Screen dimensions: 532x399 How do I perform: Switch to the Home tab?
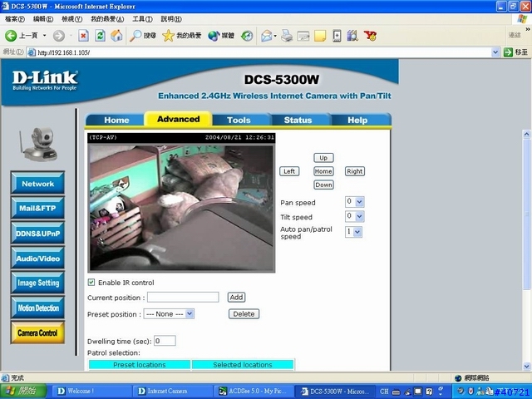pos(116,120)
